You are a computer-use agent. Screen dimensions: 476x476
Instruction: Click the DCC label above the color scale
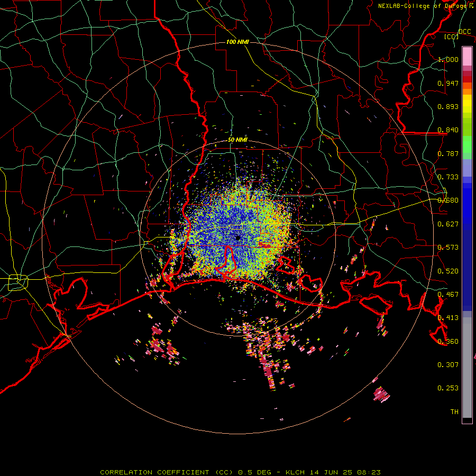pyautogui.click(x=464, y=32)
